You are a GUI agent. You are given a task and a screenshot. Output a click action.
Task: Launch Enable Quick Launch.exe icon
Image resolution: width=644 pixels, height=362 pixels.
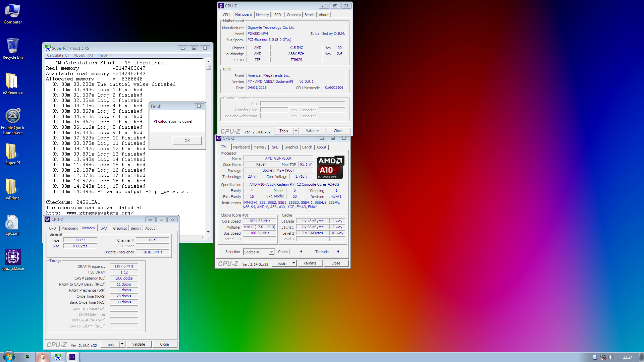pyautogui.click(x=13, y=121)
